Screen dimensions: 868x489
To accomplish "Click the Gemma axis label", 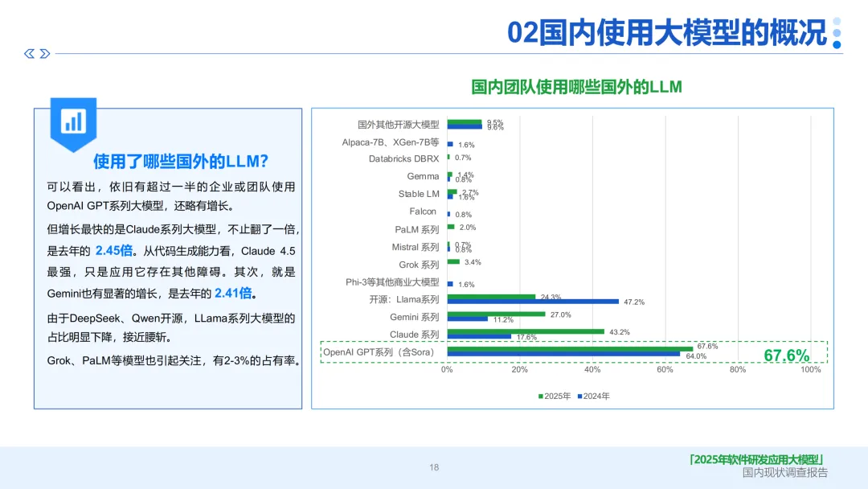I will [x=423, y=176].
